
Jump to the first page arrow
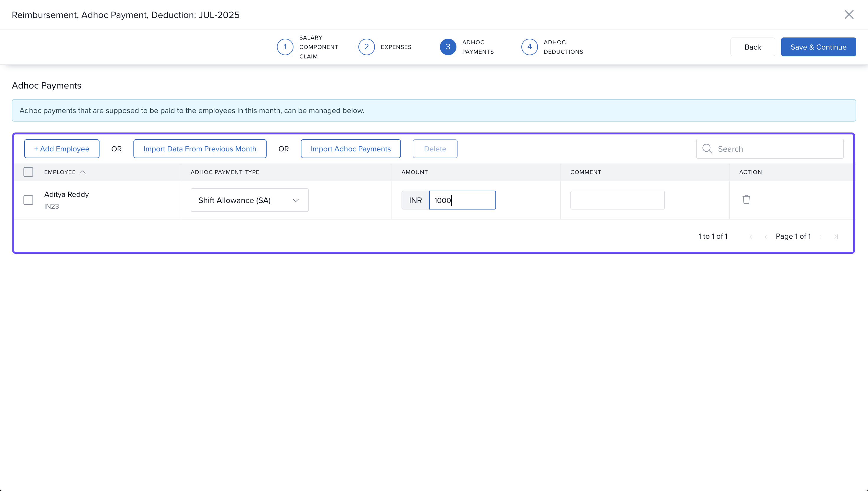tap(750, 237)
